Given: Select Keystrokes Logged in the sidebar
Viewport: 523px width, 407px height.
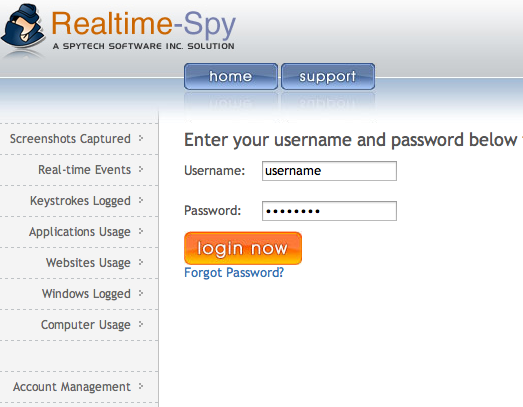Looking at the screenshot, I should click(x=80, y=201).
